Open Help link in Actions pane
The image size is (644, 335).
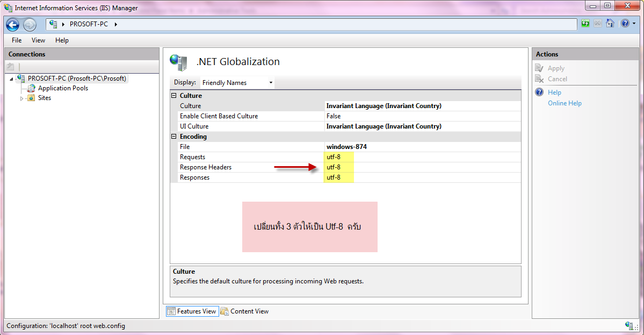pos(554,92)
